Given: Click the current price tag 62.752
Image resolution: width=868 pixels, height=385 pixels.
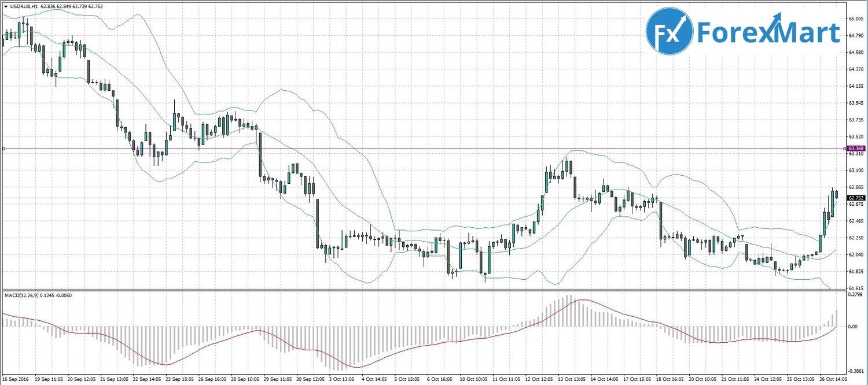Looking at the screenshot, I should pos(856,198).
